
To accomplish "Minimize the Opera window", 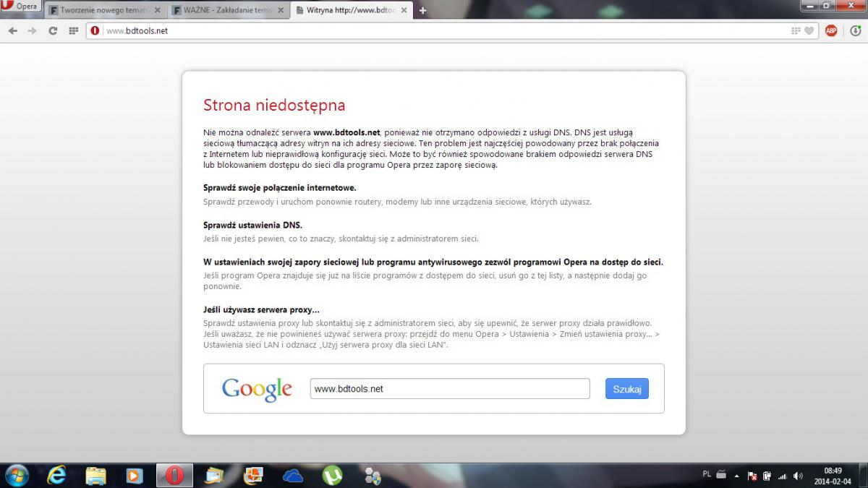I will pos(811,5).
